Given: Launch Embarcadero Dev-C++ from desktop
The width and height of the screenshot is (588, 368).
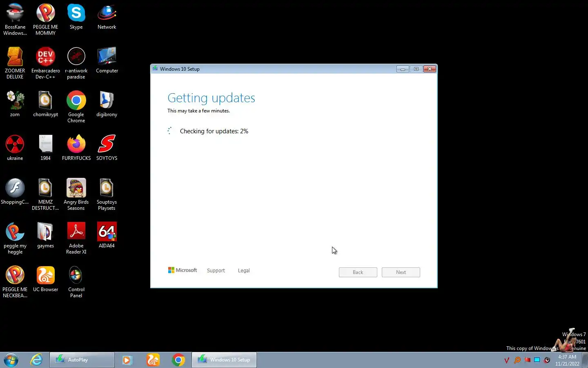Looking at the screenshot, I should 45,63.
